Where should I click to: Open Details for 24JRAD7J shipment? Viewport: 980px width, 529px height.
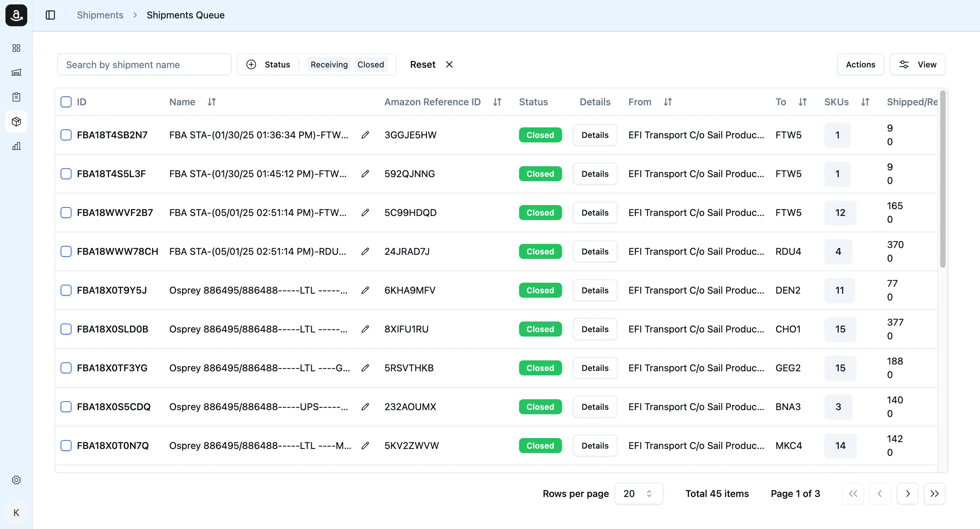tap(595, 252)
